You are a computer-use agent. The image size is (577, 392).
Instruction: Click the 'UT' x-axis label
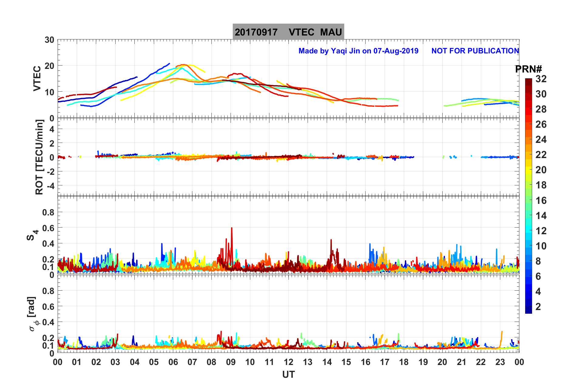(288, 375)
